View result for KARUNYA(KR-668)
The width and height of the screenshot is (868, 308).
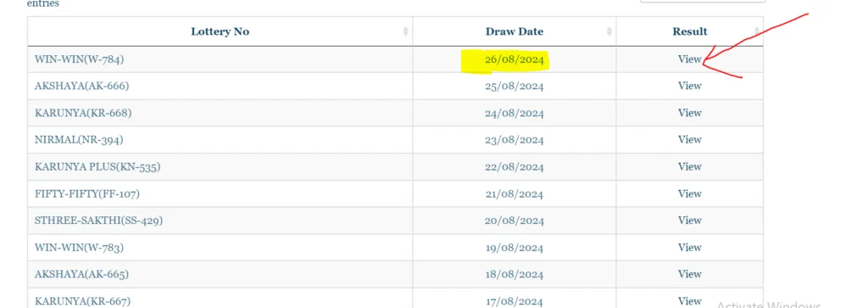(690, 113)
